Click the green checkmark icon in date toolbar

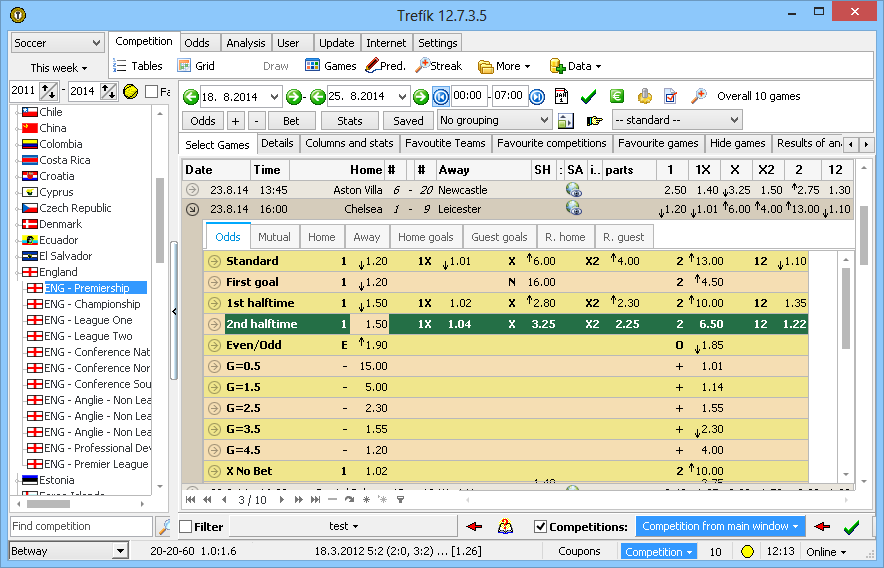[x=589, y=96]
